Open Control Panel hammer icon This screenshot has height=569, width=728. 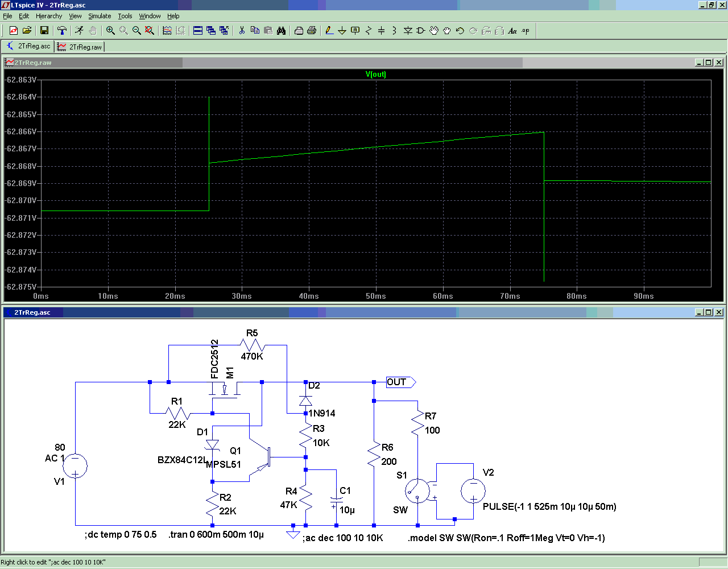62,31
